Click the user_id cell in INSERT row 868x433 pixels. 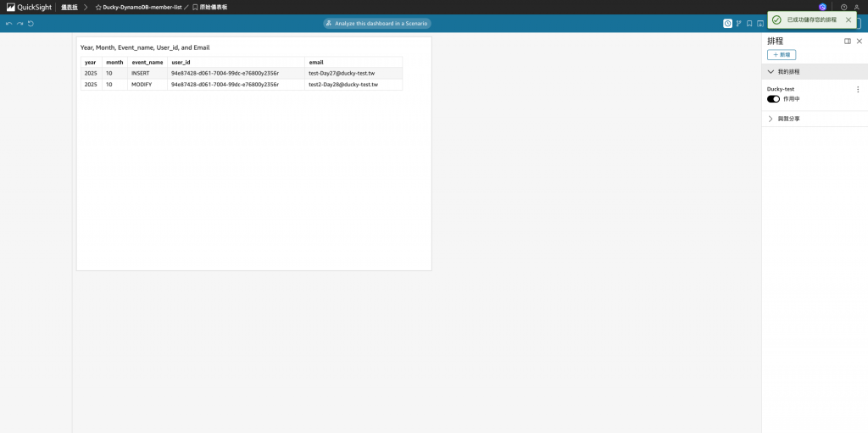[x=236, y=73]
